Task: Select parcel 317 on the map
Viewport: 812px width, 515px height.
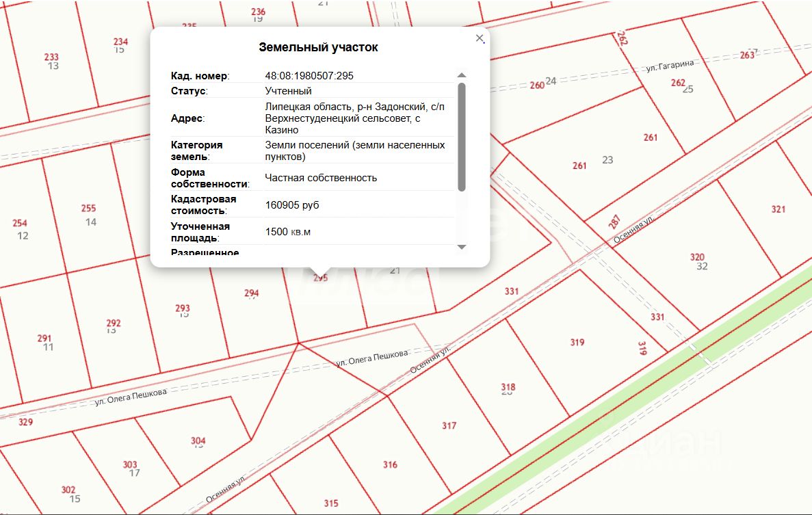Action: point(449,425)
